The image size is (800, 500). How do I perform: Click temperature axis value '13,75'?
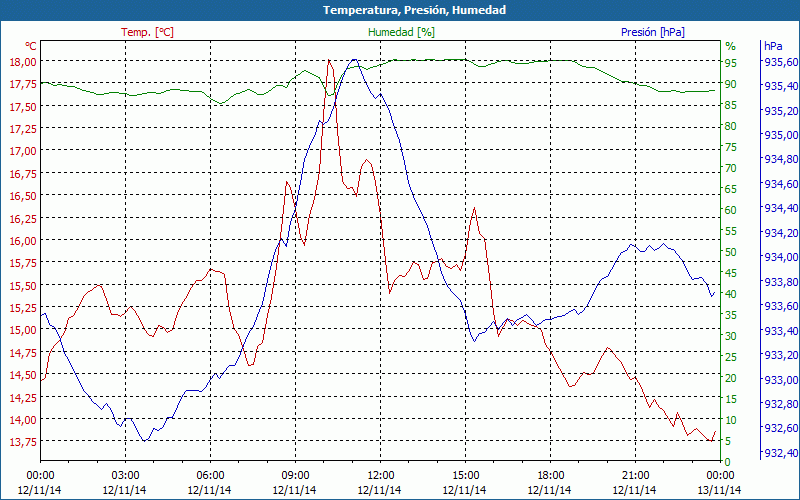[x=23, y=441]
